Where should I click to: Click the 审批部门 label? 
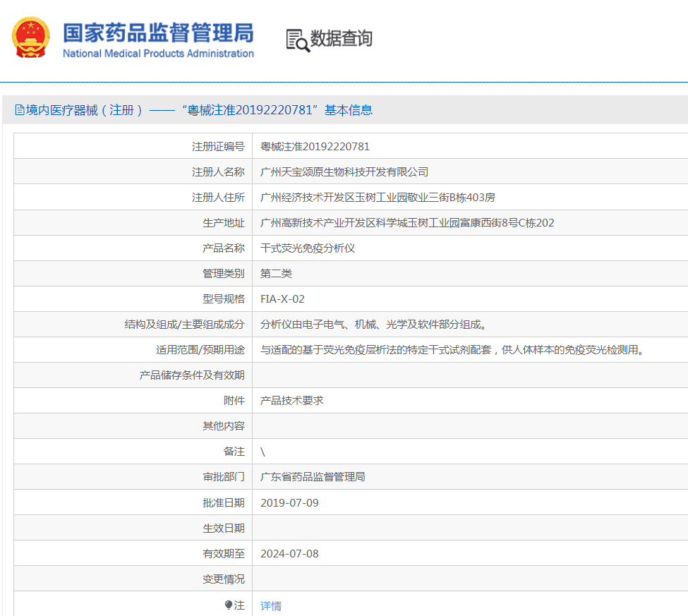click(224, 478)
